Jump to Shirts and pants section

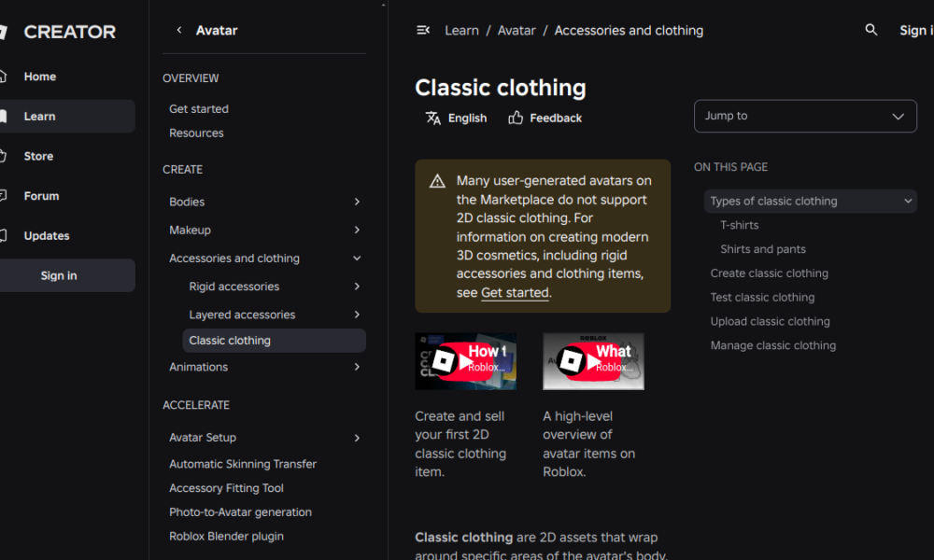[763, 249]
